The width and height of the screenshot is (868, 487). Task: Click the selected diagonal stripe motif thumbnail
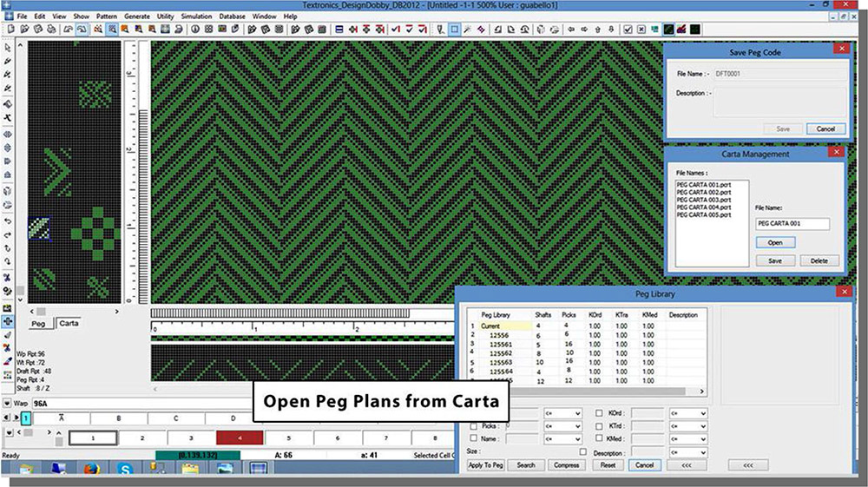pos(39,228)
